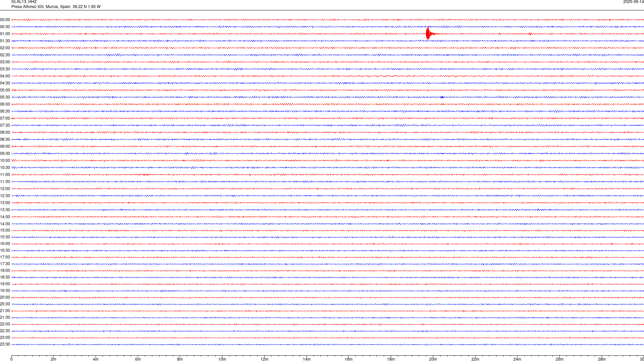Select the 20:00 trace time label
The height and width of the screenshot is (362, 644).
(5, 297)
